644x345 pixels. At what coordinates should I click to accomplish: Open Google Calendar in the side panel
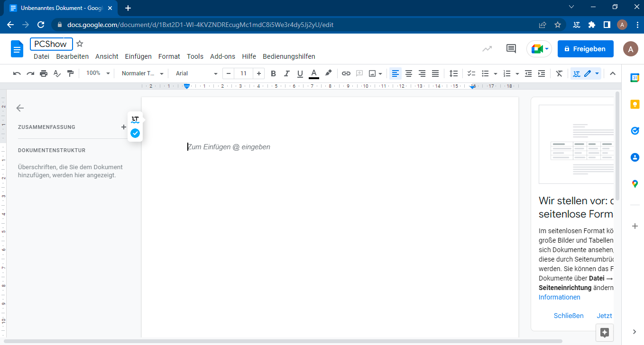tap(635, 78)
